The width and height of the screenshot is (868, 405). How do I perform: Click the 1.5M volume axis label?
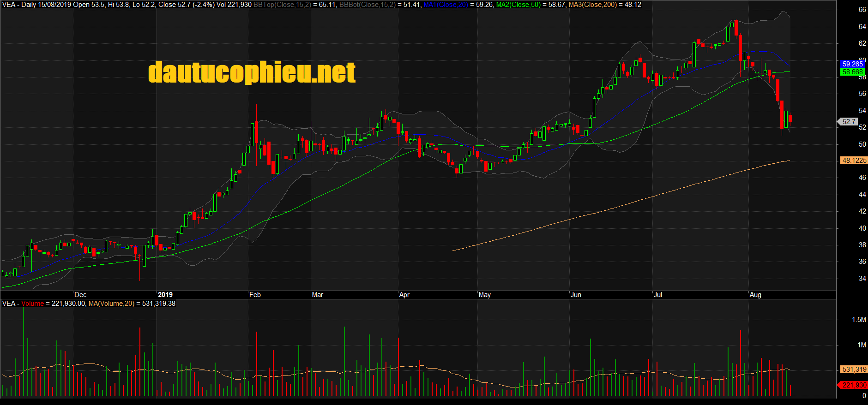[x=859, y=320]
